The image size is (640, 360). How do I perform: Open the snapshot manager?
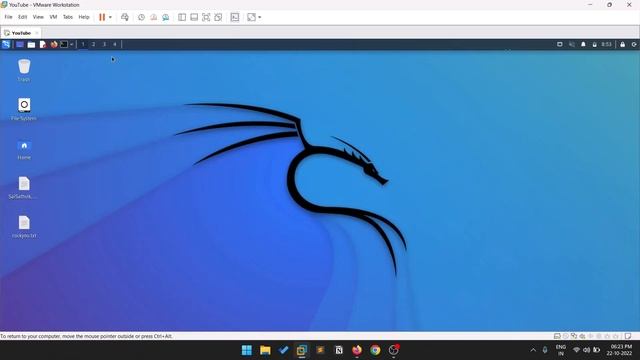point(166,17)
